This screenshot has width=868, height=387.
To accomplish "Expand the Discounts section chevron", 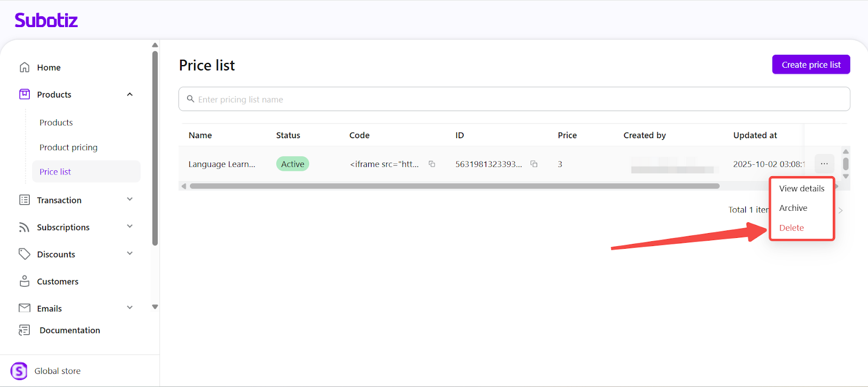I will (x=130, y=254).
